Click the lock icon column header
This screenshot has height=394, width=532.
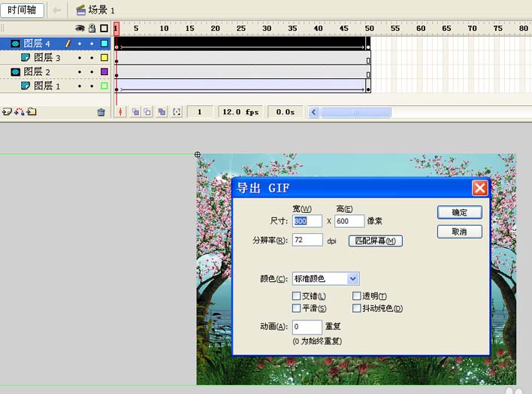[x=92, y=28]
